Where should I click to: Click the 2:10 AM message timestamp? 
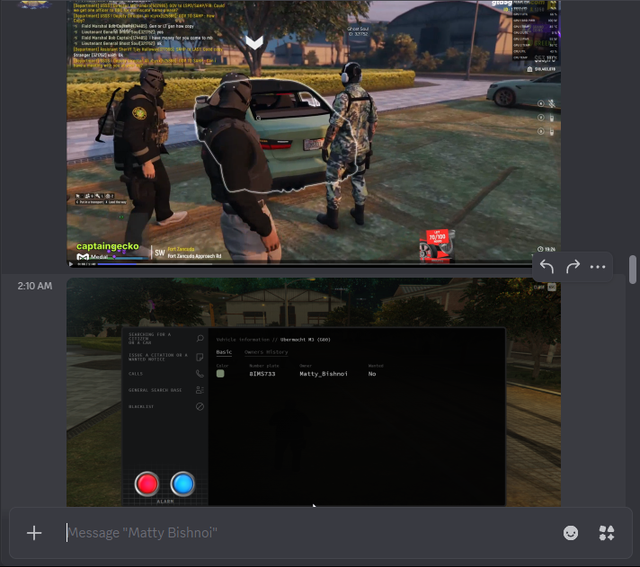35,286
